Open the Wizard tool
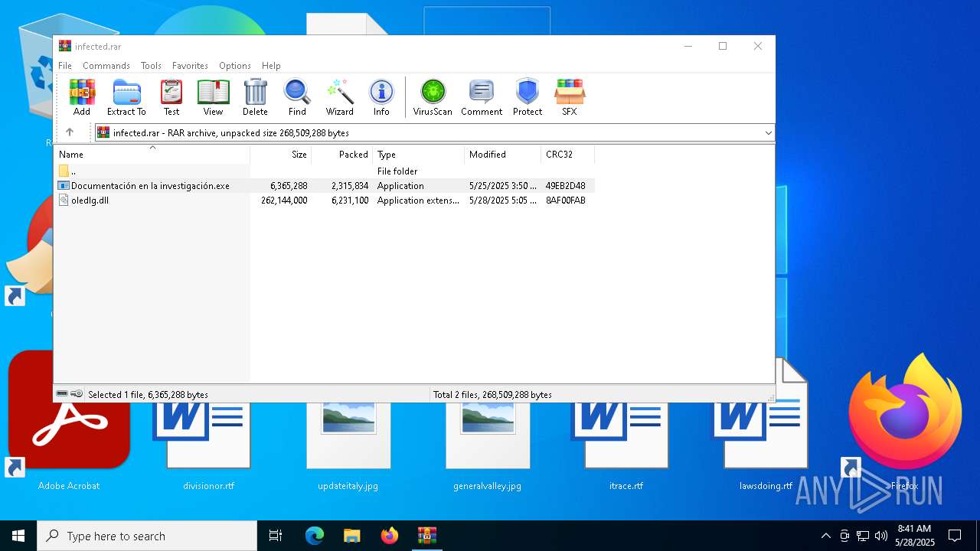The width and height of the screenshot is (980, 551). (340, 97)
